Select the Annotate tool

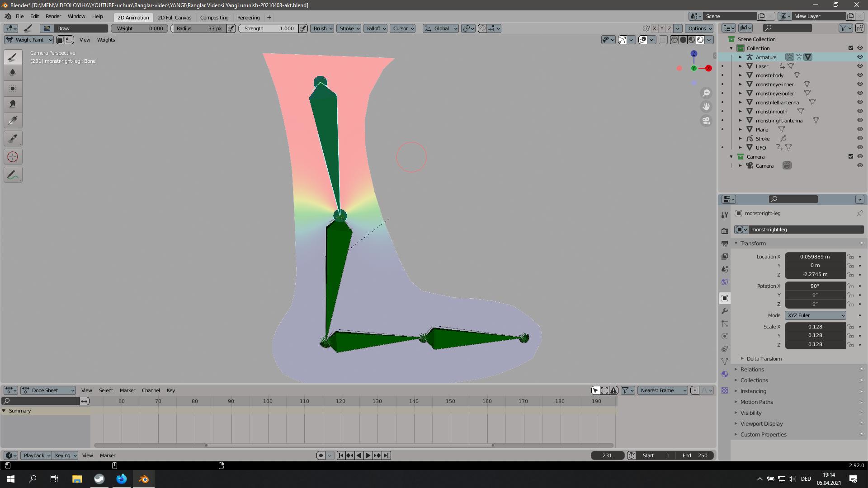[13, 175]
